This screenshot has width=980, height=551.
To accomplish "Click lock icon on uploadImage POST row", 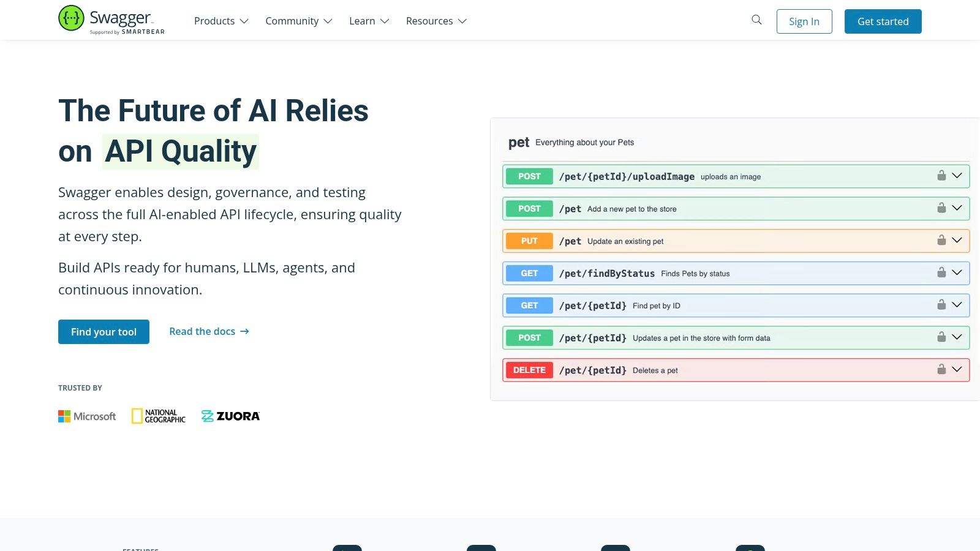I will tap(941, 176).
